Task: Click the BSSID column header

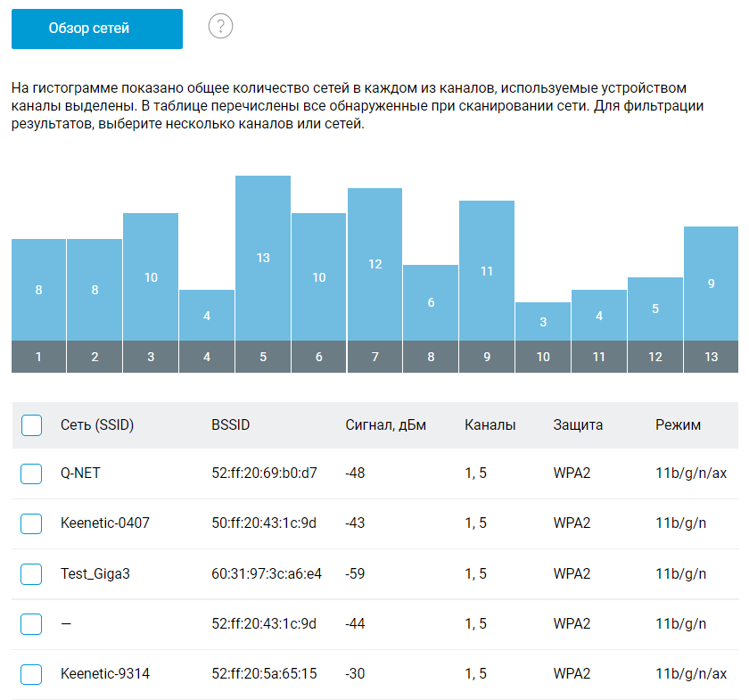Action: 230,425
